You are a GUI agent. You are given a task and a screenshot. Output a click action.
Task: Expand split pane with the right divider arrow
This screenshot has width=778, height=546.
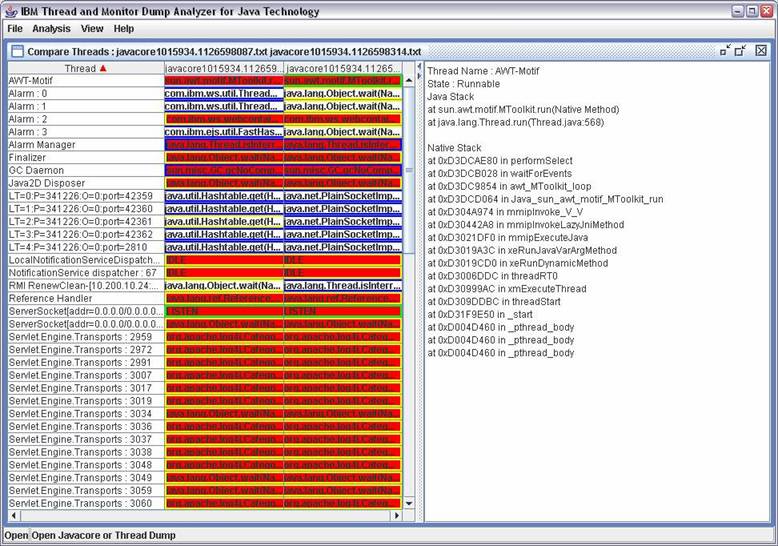419,75
